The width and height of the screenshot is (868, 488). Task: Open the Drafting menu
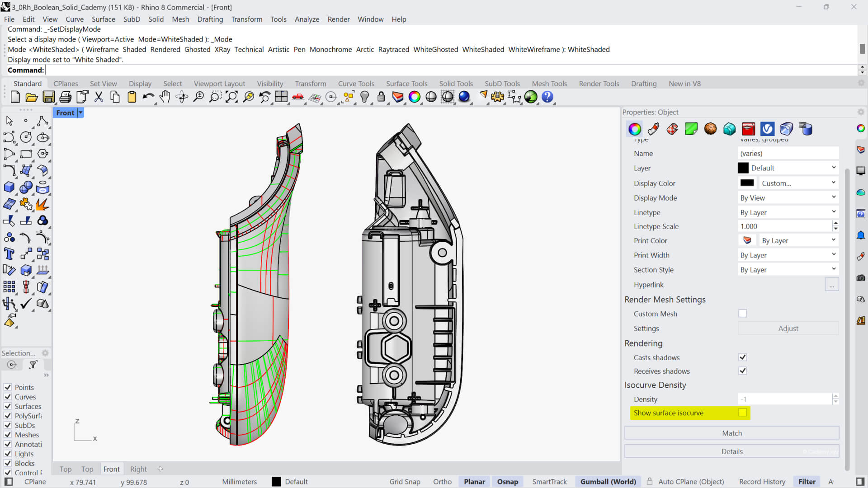pos(210,19)
